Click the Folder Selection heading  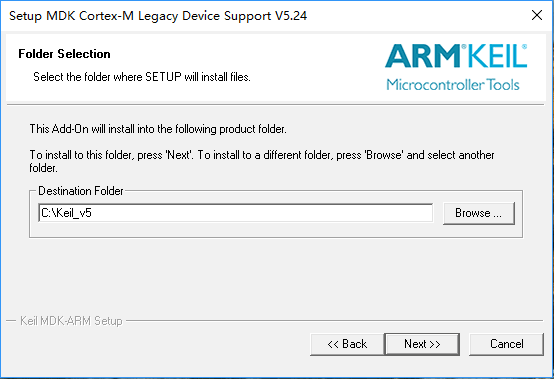coord(64,54)
